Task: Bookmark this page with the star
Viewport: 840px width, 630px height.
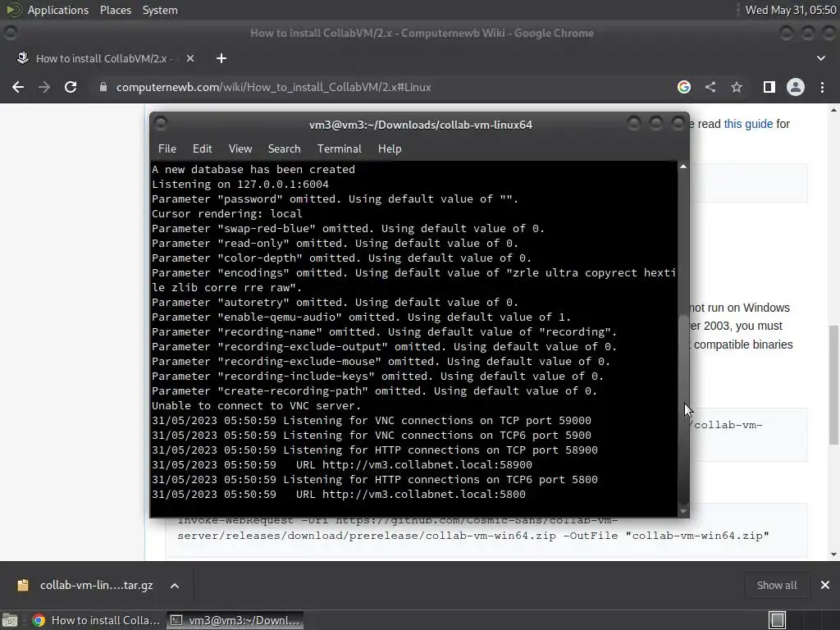Action: pyautogui.click(x=737, y=87)
